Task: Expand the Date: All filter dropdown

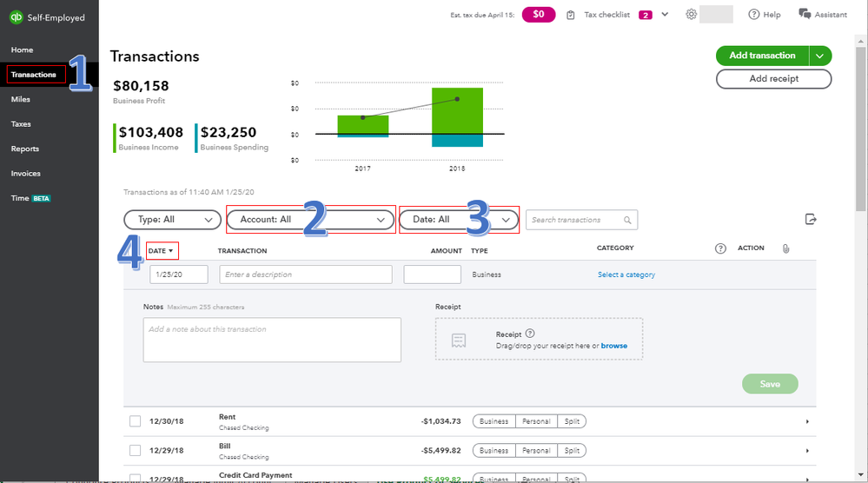Action: (458, 220)
